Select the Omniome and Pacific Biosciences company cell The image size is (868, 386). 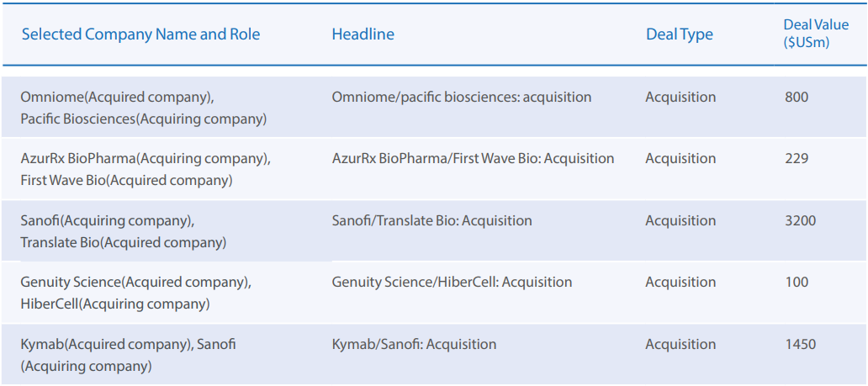(x=143, y=108)
